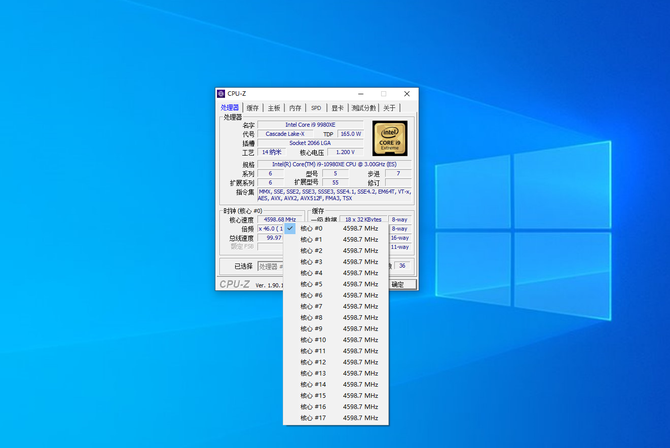Click the CPU-Z app icon in title bar
The height and width of the screenshot is (448, 670).
click(x=221, y=94)
